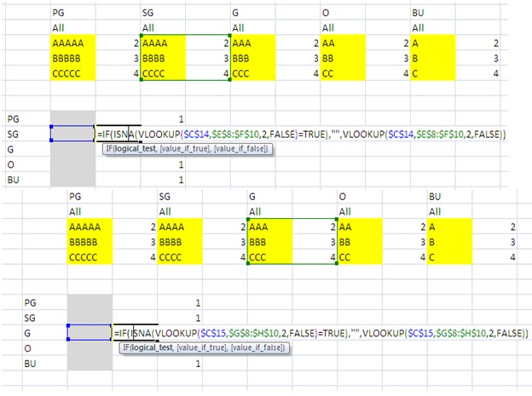The image size is (532, 396).
Task: Select the CCCCC cell in the bottom spreadsheet
Action: pyautogui.click(x=90, y=257)
